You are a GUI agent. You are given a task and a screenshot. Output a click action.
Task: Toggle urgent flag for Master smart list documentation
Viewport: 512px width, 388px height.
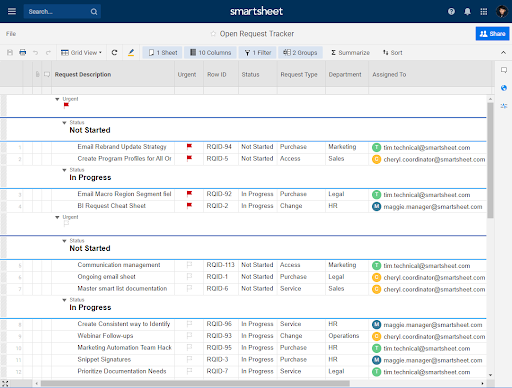[x=189, y=288]
